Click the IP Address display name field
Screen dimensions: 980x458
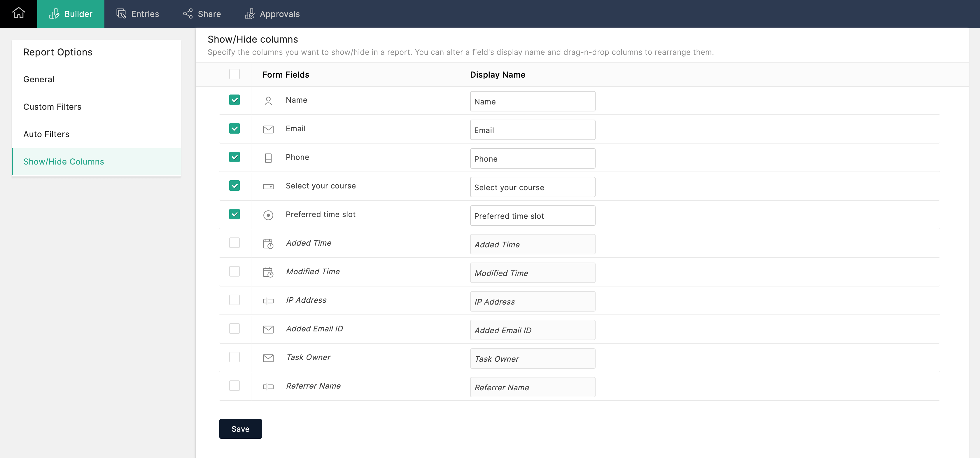pos(533,301)
